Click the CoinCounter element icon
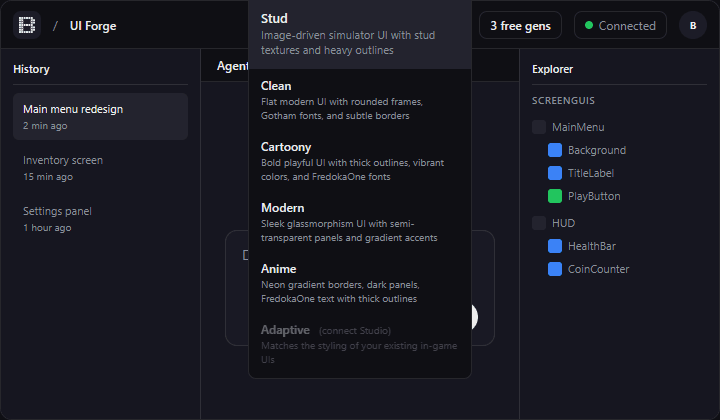 click(555, 269)
